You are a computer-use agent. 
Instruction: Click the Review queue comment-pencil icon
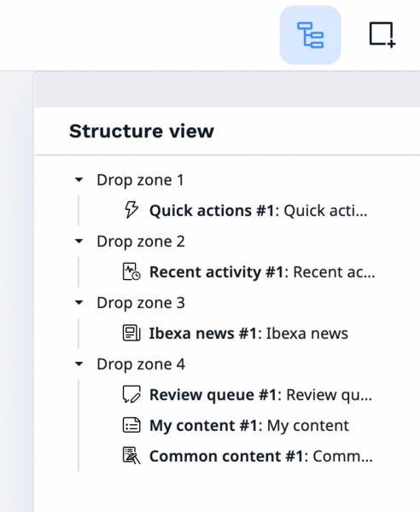(131, 394)
